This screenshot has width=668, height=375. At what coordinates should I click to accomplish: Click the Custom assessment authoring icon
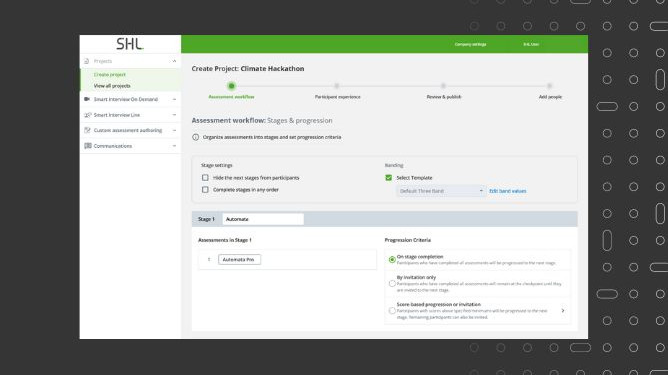tap(87, 130)
